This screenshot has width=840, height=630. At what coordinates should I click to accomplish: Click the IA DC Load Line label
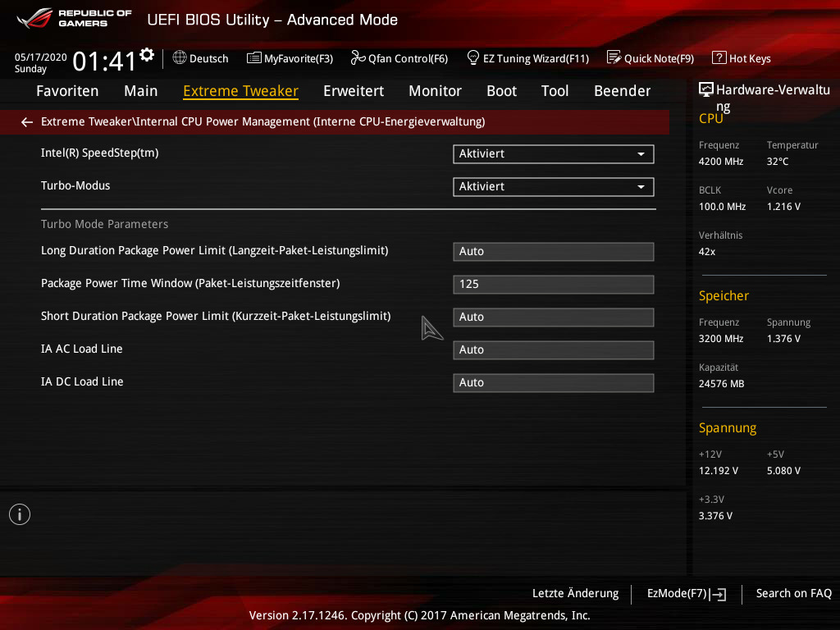coord(82,382)
